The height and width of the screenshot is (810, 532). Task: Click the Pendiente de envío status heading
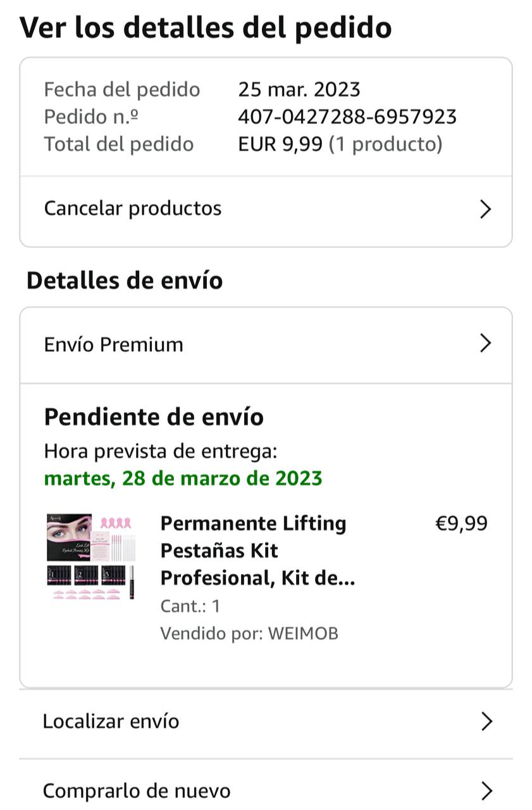[x=154, y=418]
